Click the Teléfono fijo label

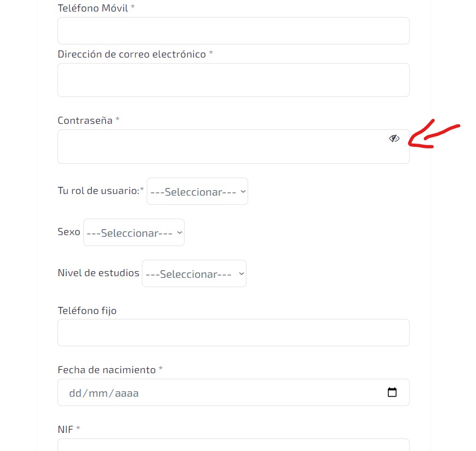[x=87, y=311]
